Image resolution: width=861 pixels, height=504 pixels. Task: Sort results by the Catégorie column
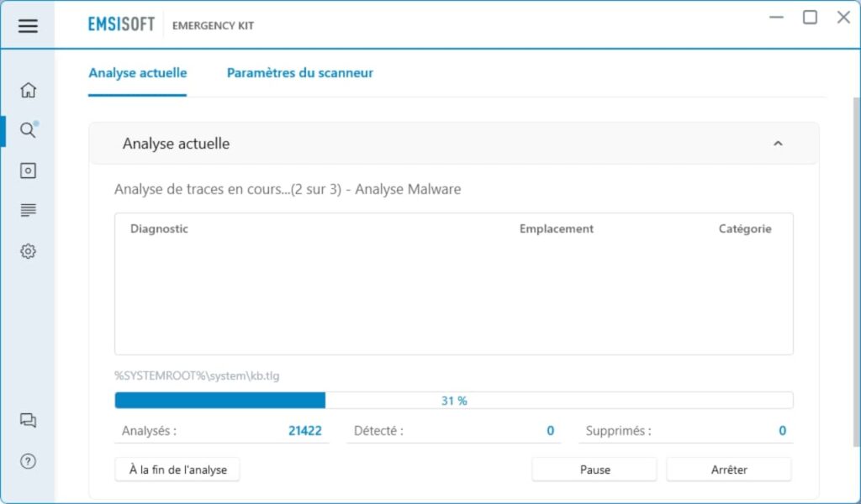pyautogui.click(x=744, y=228)
